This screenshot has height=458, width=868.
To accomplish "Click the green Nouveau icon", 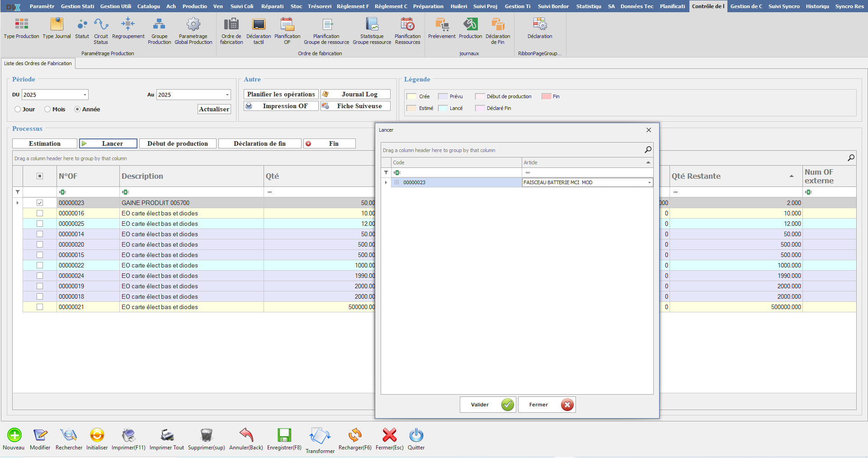I will coord(14,435).
